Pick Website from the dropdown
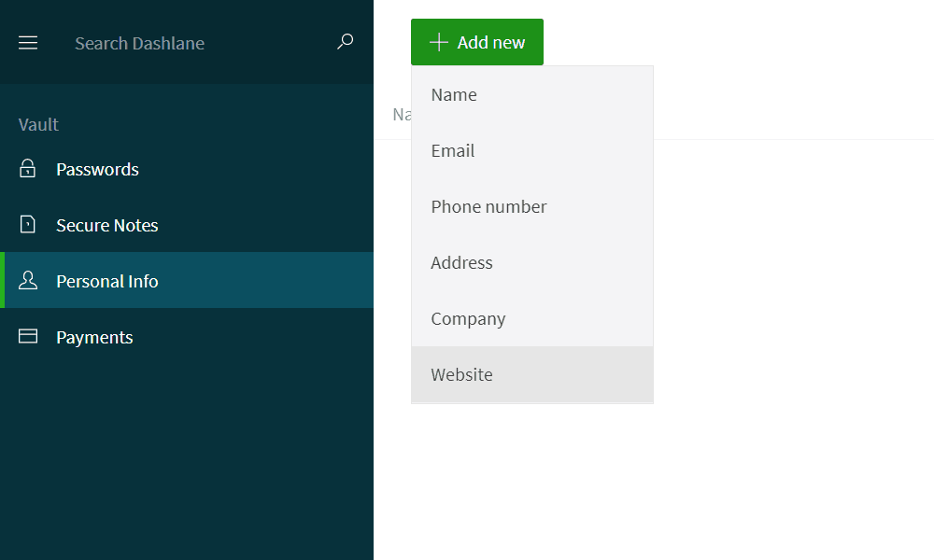 pos(532,374)
